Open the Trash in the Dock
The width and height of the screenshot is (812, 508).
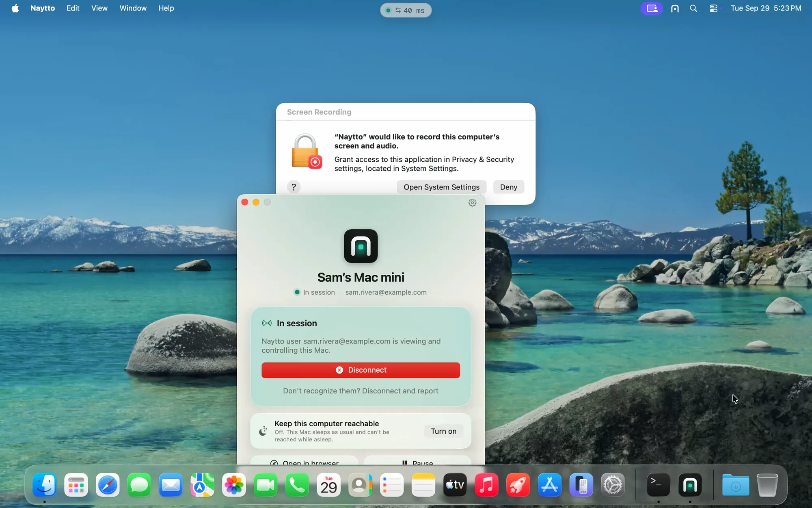pyautogui.click(x=767, y=485)
